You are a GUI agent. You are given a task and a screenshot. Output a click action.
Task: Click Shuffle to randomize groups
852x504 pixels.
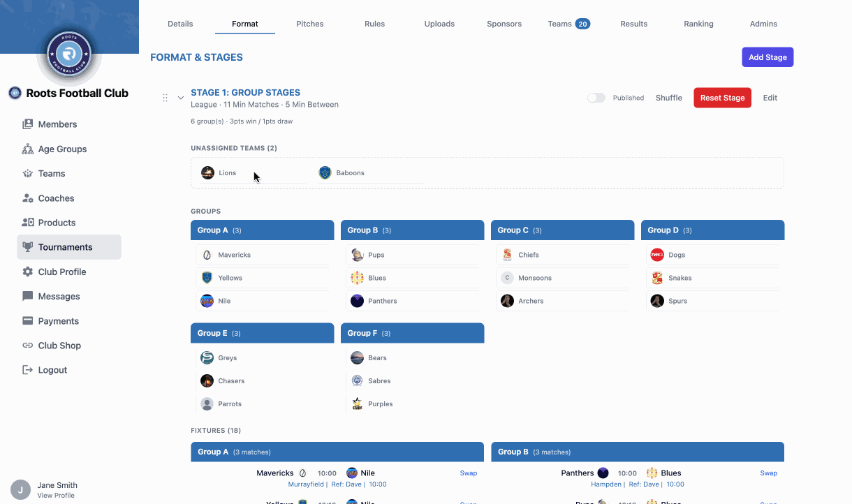click(x=668, y=98)
